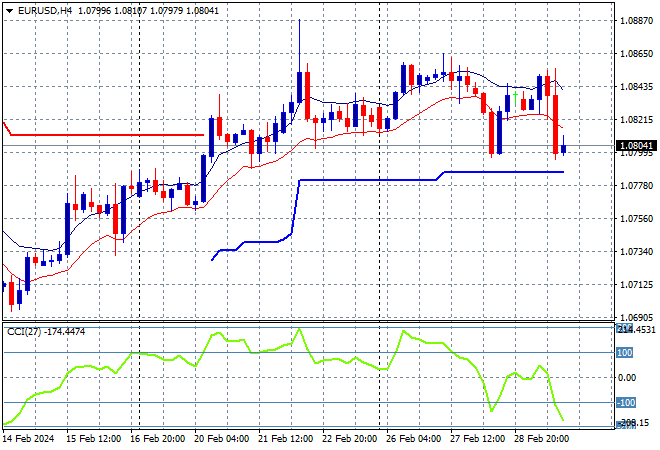Click the high value 1.08107 in header
The width and height of the screenshot is (660, 450).
tap(130, 11)
